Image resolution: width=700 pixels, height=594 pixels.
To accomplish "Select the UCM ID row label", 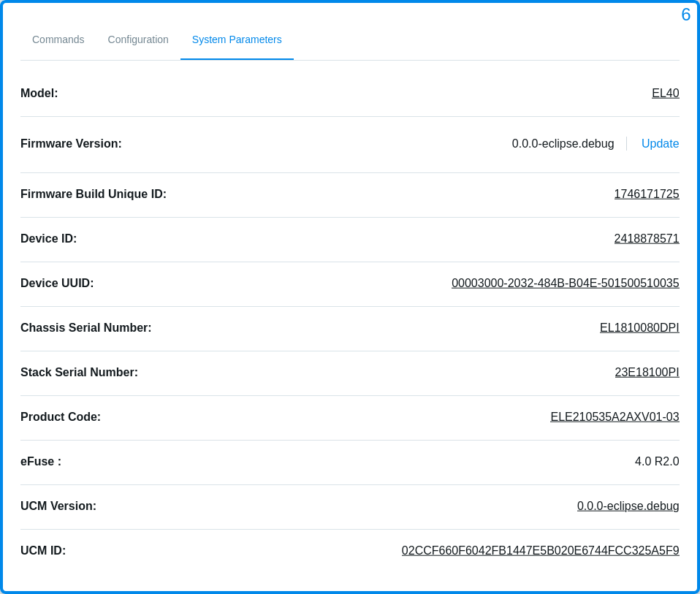I will tap(42, 550).
